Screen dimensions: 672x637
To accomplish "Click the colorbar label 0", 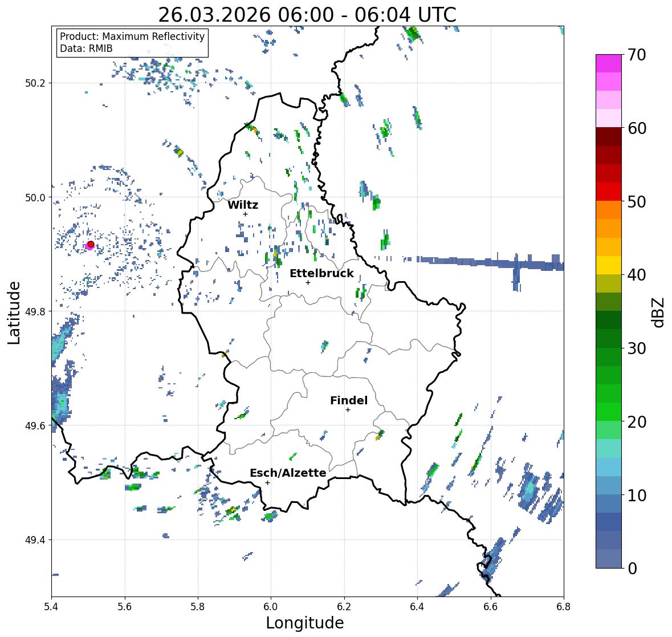I will (x=633, y=569).
